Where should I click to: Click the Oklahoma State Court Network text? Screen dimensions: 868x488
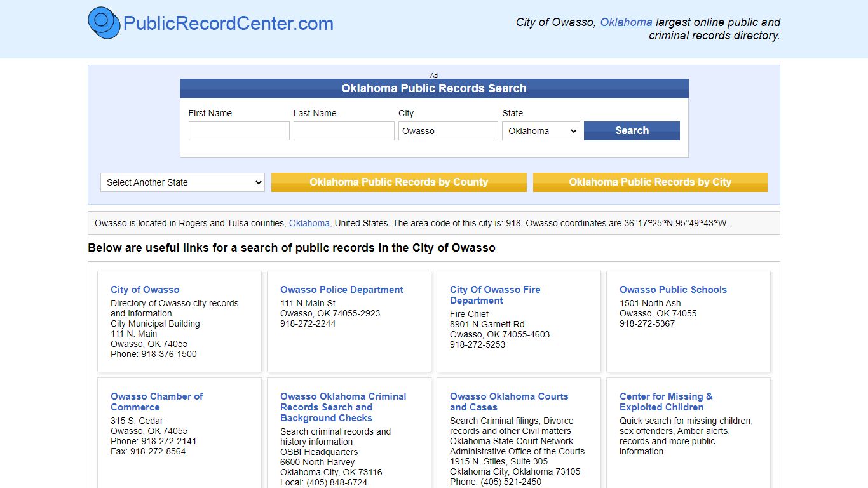512,441
